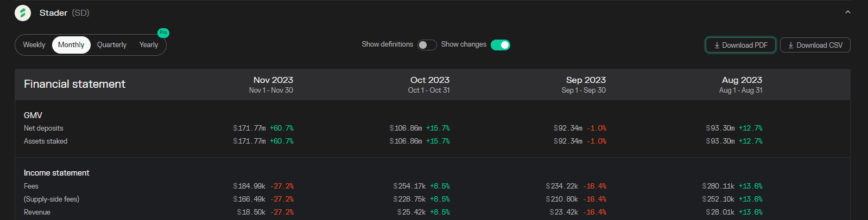Collapse the Stader section chevron
This screenshot has width=868, height=220.
coord(847,12)
